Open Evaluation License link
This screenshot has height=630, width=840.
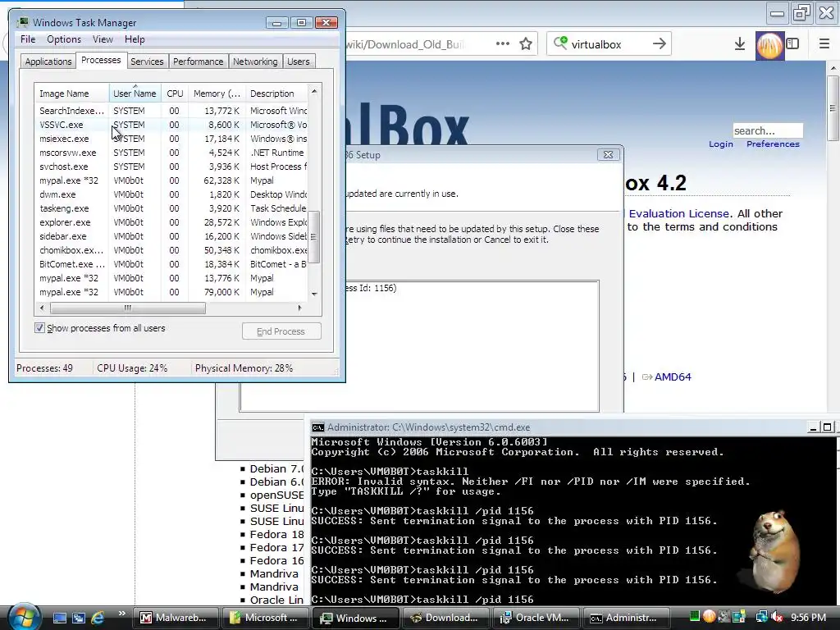(678, 213)
